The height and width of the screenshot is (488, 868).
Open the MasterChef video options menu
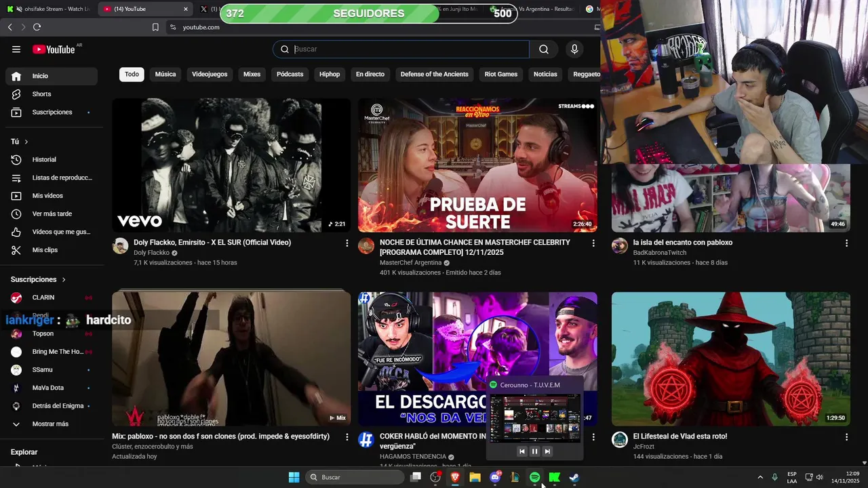pyautogui.click(x=593, y=243)
